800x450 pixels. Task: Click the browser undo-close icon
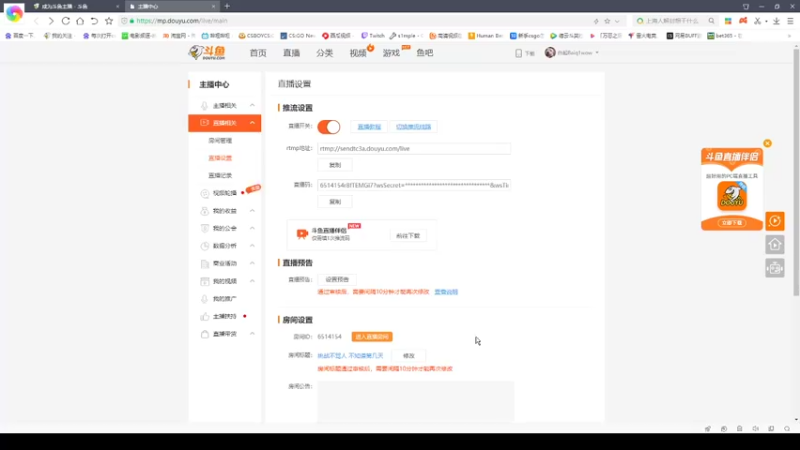click(94, 21)
